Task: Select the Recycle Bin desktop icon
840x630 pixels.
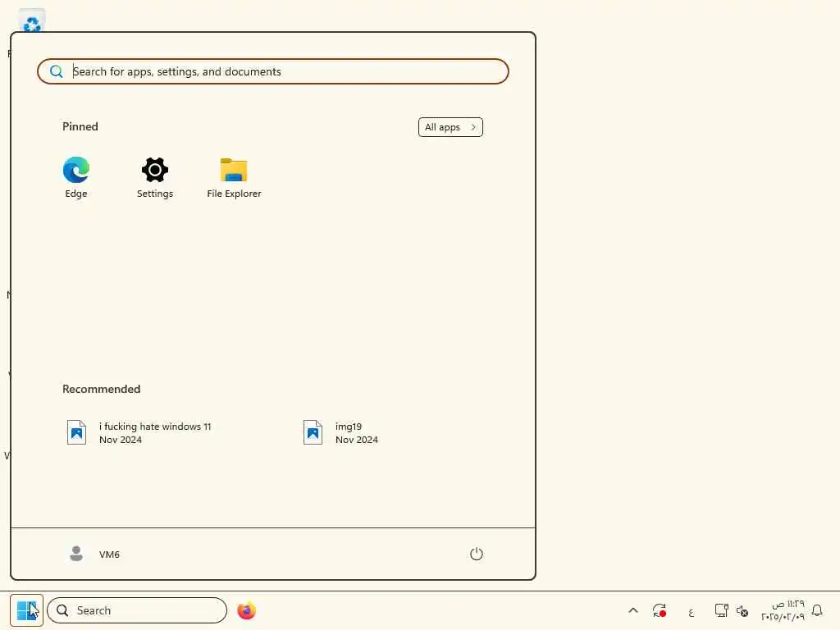Action: pyautogui.click(x=32, y=21)
